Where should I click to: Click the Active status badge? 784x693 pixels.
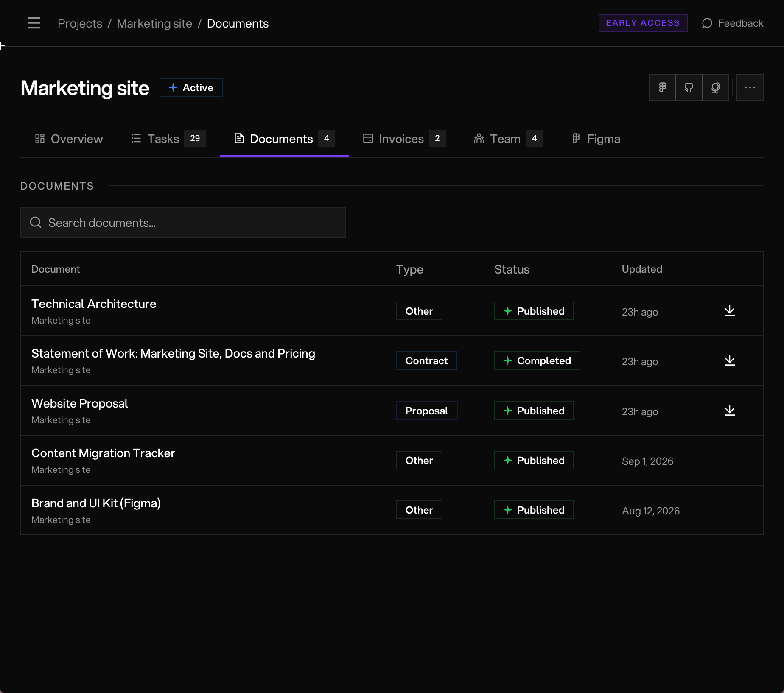pyautogui.click(x=191, y=87)
